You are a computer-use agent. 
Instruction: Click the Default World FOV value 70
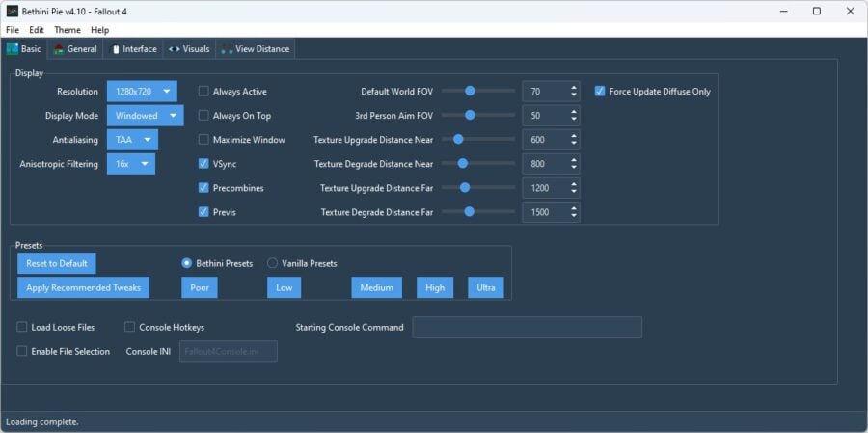coord(536,92)
